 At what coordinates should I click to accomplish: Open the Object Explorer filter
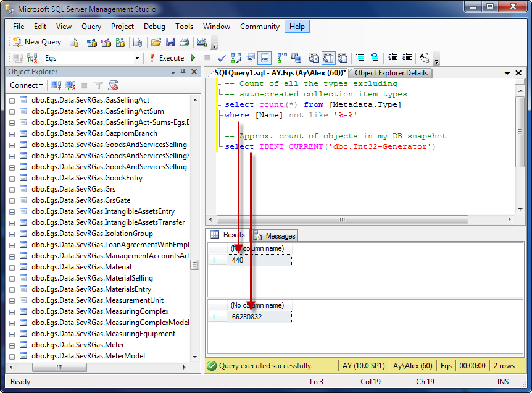[99, 85]
